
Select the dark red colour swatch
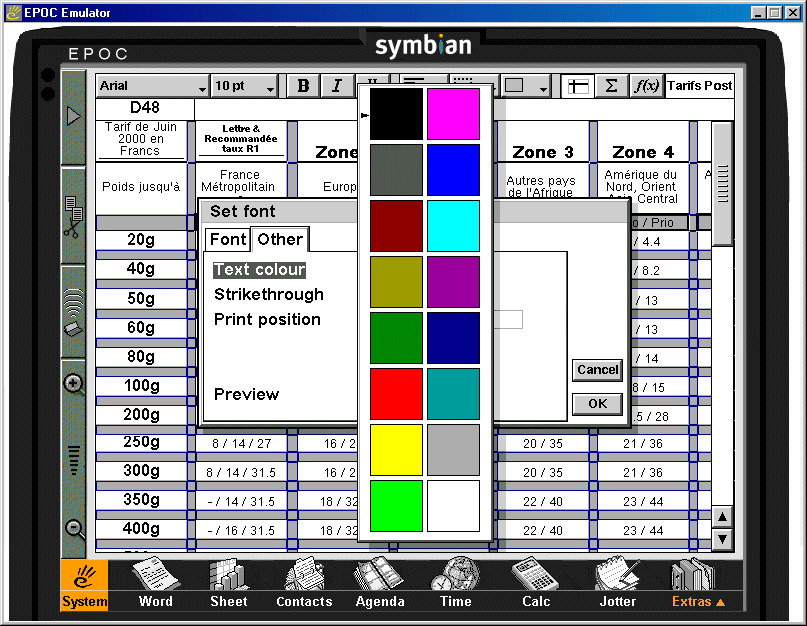[396, 226]
